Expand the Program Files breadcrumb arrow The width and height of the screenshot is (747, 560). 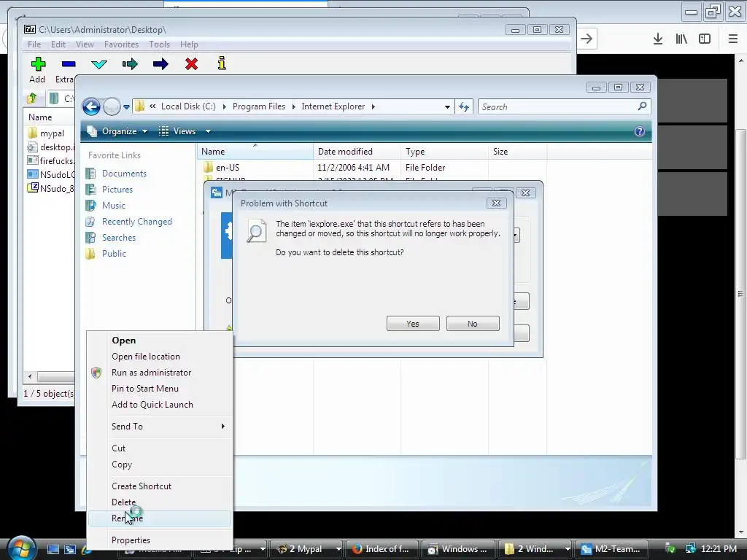293,106
